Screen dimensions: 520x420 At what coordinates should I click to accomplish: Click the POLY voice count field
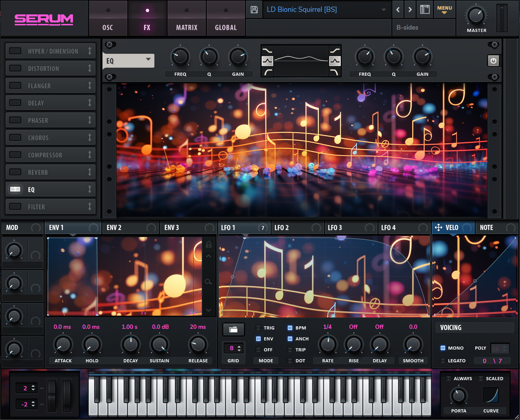tap(500, 348)
